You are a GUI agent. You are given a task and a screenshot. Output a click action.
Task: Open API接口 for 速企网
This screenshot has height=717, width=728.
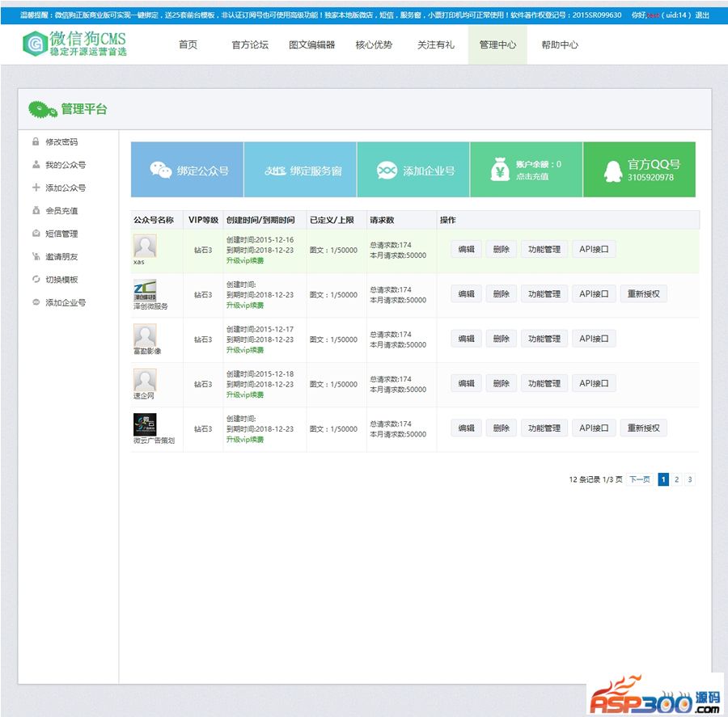tap(594, 383)
